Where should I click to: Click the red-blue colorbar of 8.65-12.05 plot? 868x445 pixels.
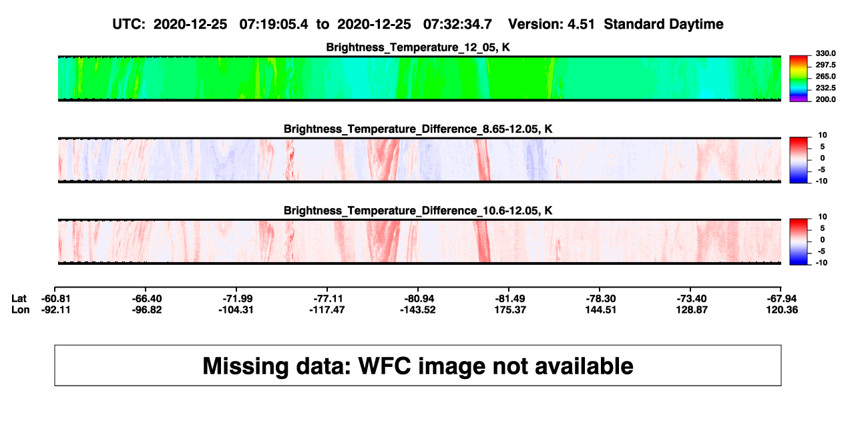click(x=799, y=160)
